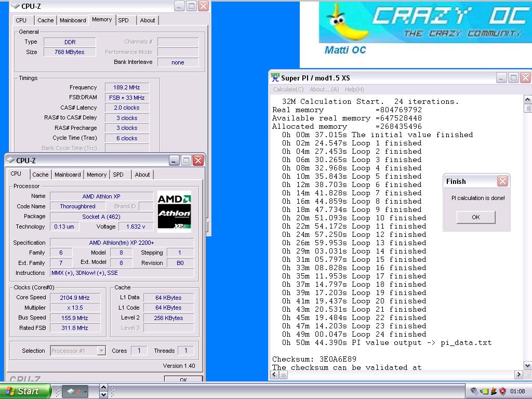Click Super PI vertical scrollbar down arrow
The width and height of the screenshot is (532, 399).
pyautogui.click(x=528, y=365)
